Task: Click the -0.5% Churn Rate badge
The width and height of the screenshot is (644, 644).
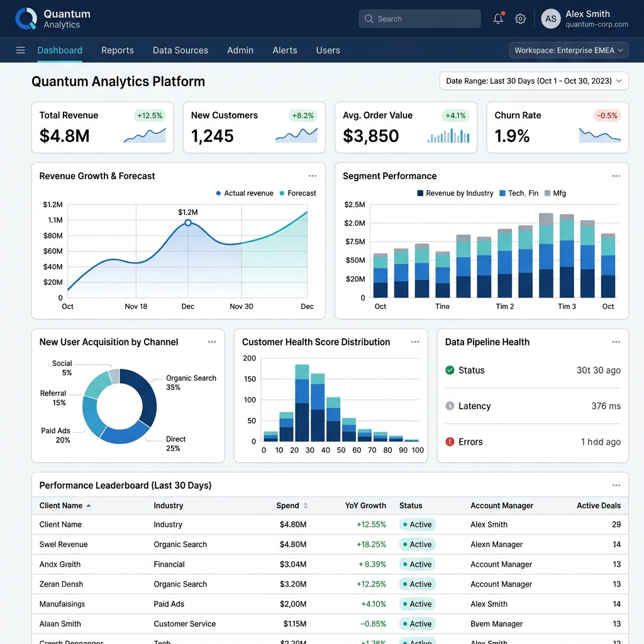Action: click(607, 116)
